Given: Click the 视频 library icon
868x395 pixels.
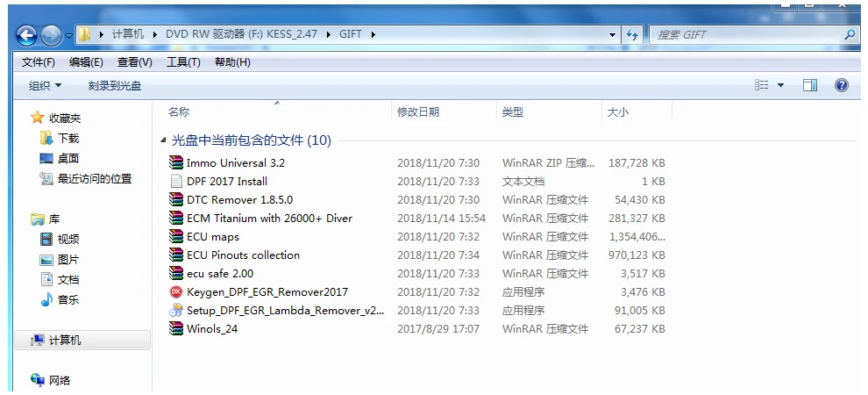Looking at the screenshot, I should pos(46,240).
